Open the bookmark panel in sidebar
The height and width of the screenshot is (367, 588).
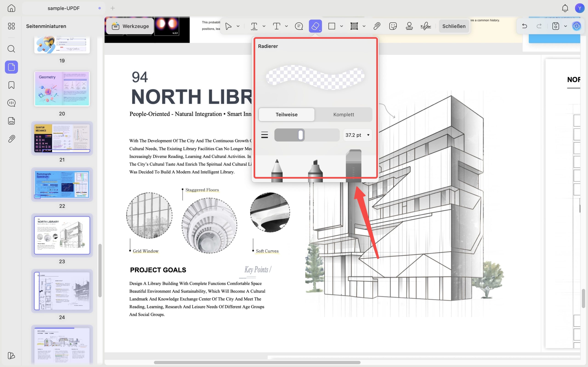pyautogui.click(x=11, y=85)
